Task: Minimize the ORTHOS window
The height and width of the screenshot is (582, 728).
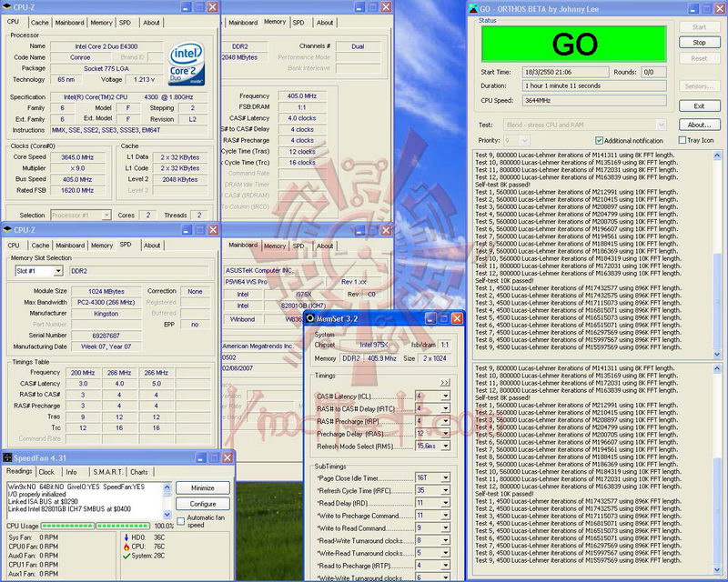Action: coord(693,8)
